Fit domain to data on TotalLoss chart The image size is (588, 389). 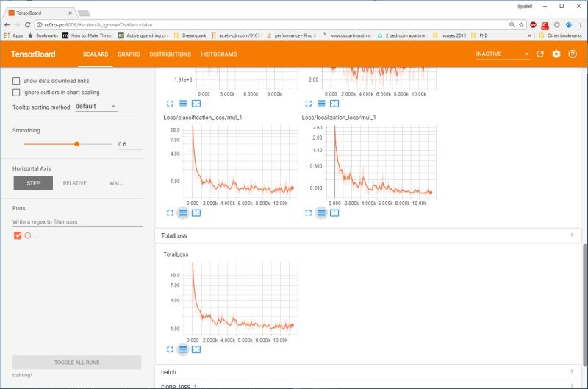196,349
